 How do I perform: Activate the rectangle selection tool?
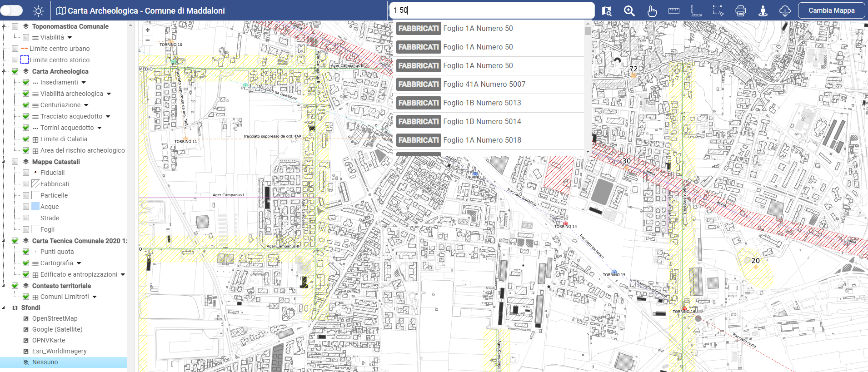pyautogui.click(x=718, y=11)
